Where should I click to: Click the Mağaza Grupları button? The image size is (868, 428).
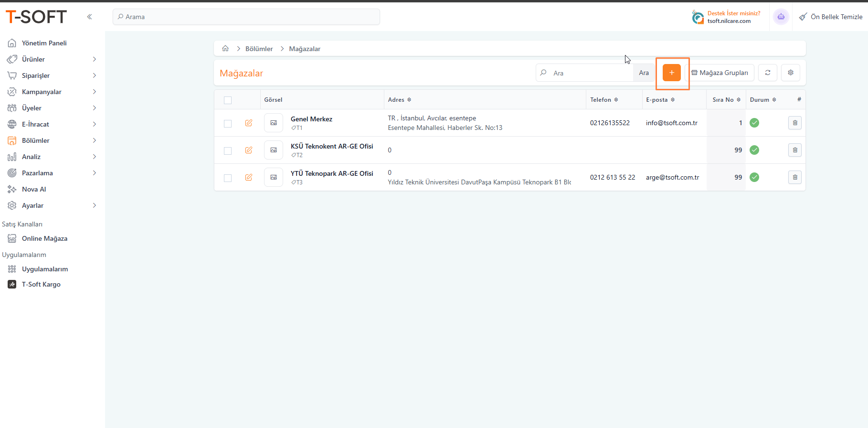pos(720,73)
